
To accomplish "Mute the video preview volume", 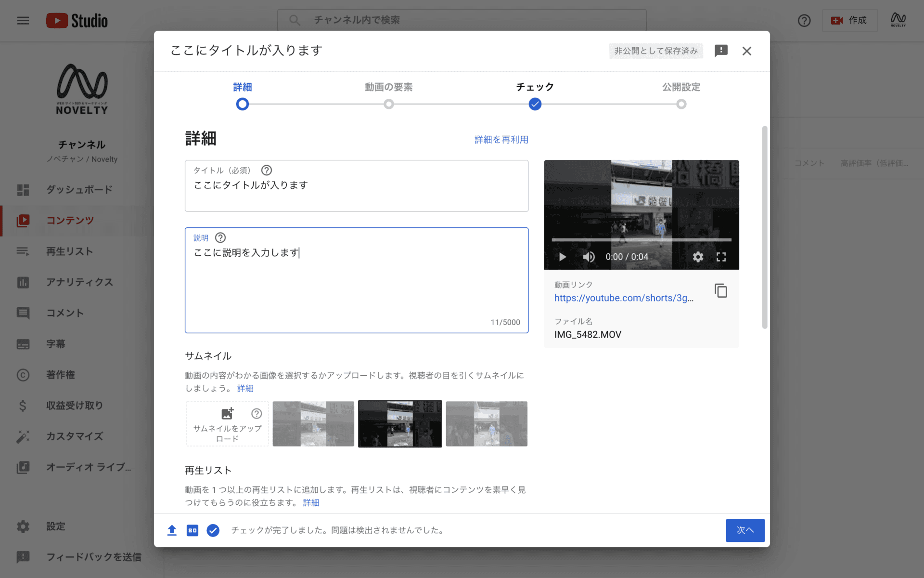I will 589,257.
